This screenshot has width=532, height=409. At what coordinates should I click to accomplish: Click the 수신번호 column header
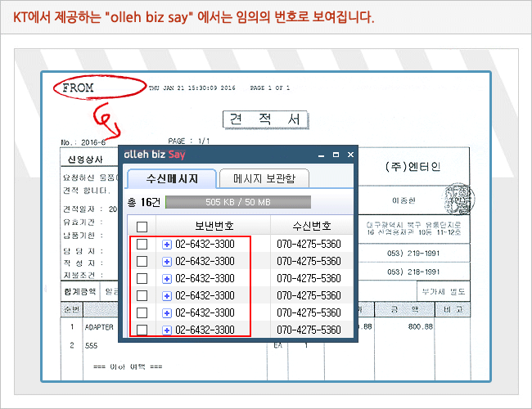point(312,226)
